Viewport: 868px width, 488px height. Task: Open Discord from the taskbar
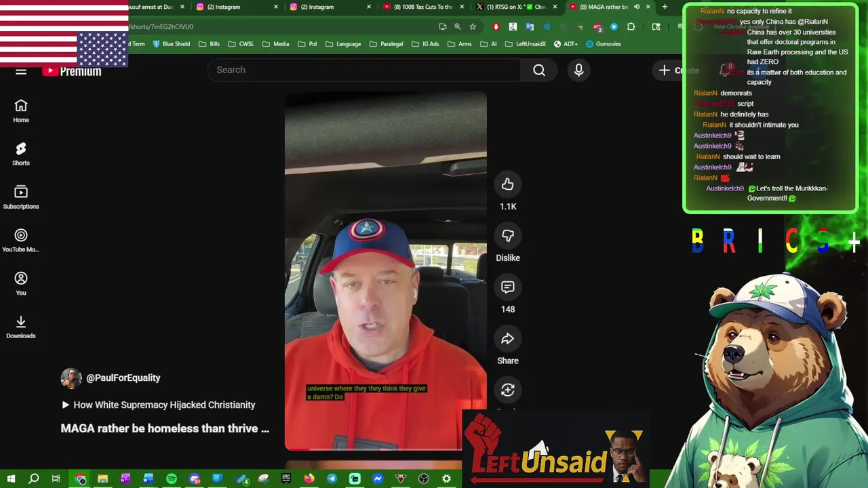pyautogui.click(x=195, y=479)
